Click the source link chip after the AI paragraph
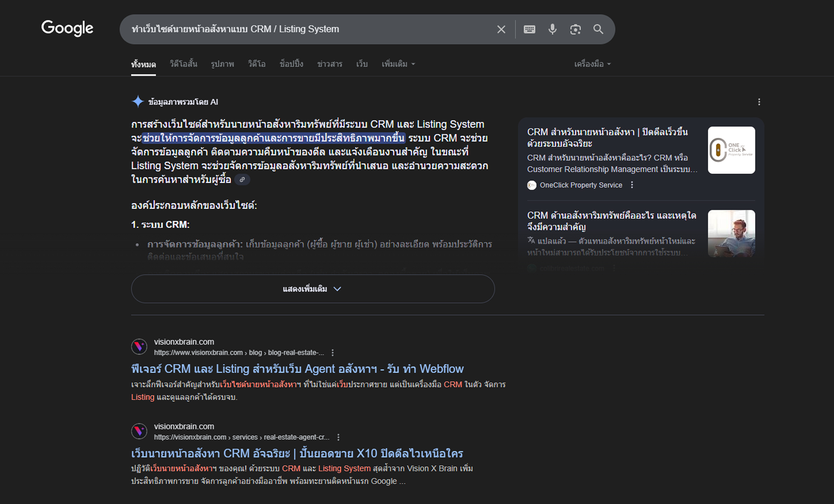Viewport: 834px width, 504px height. 242,180
